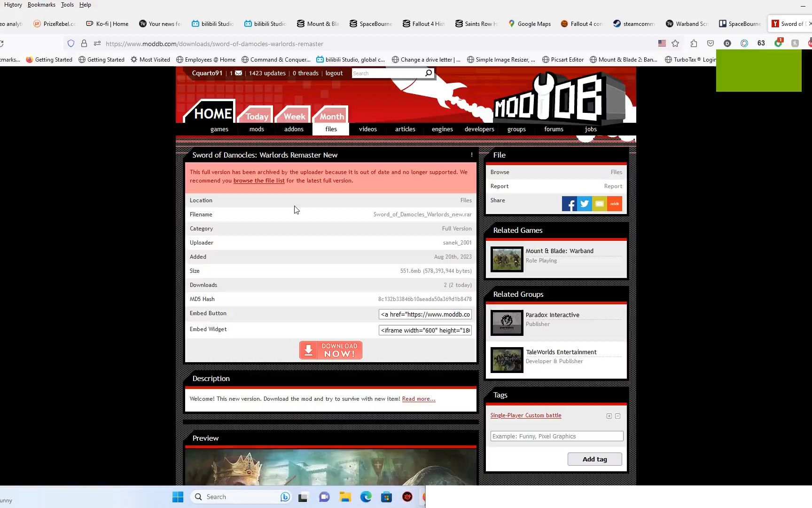Switch to the 'Google Maps' browser tab

click(529, 24)
